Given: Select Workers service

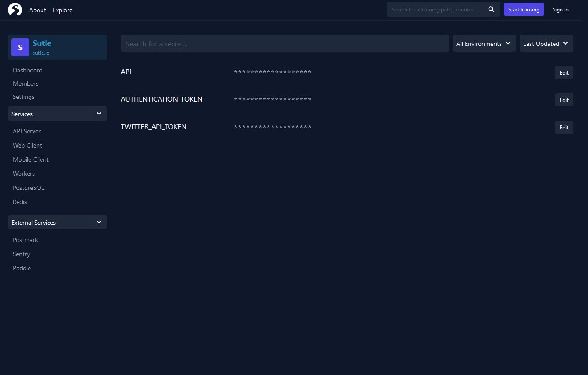Looking at the screenshot, I should pyautogui.click(x=24, y=174).
